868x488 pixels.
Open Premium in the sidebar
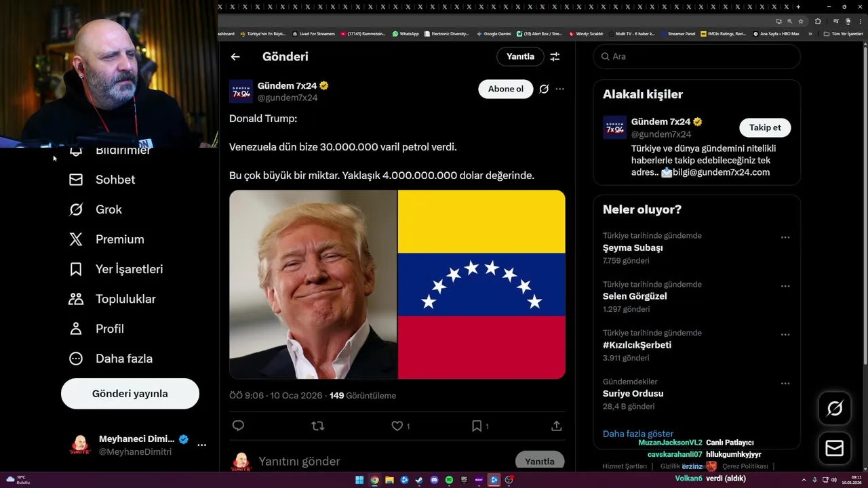[x=106, y=239]
